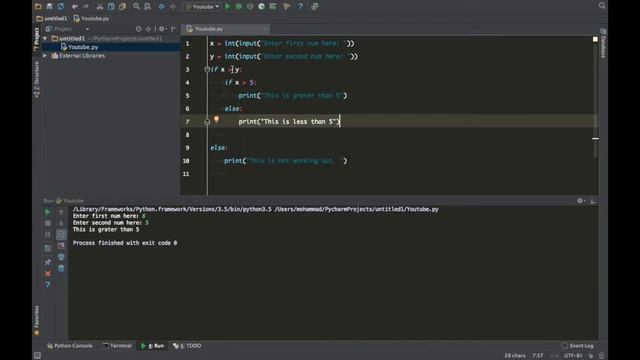
Task: Collapse all in the Project panel
Action: (149, 29)
